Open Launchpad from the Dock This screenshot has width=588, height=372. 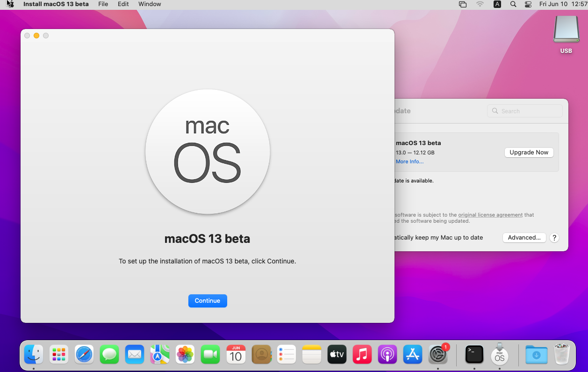click(x=59, y=355)
